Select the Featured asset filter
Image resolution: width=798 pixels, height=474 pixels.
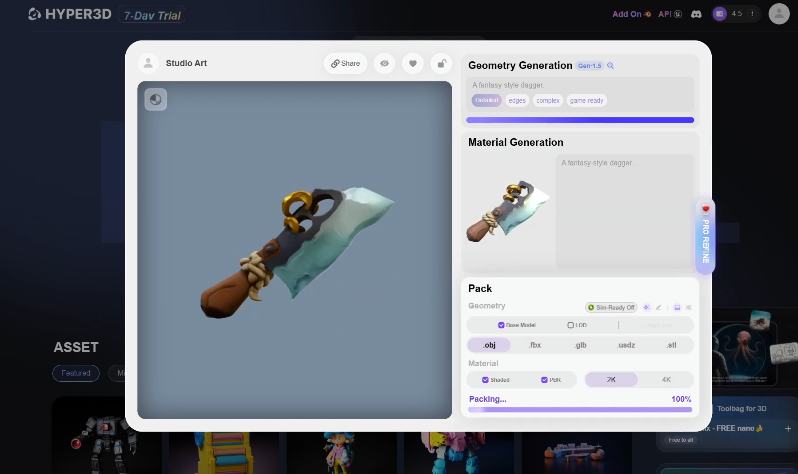76,373
